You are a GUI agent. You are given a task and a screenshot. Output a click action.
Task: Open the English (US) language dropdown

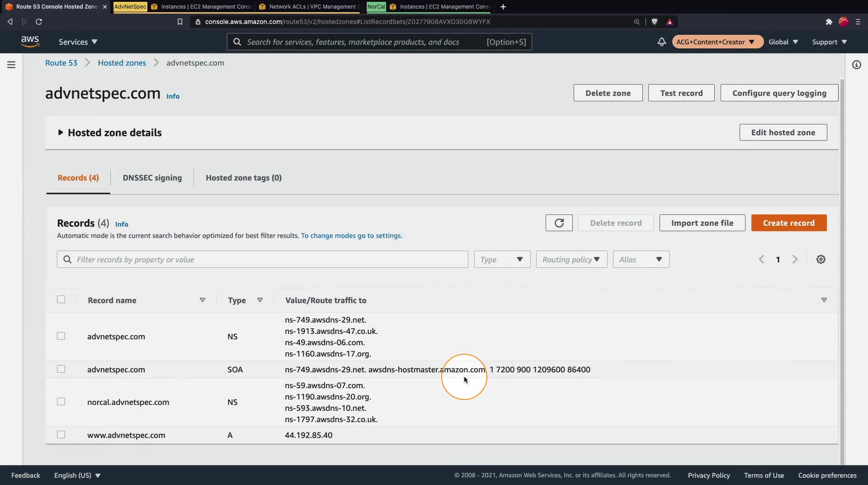(x=77, y=475)
